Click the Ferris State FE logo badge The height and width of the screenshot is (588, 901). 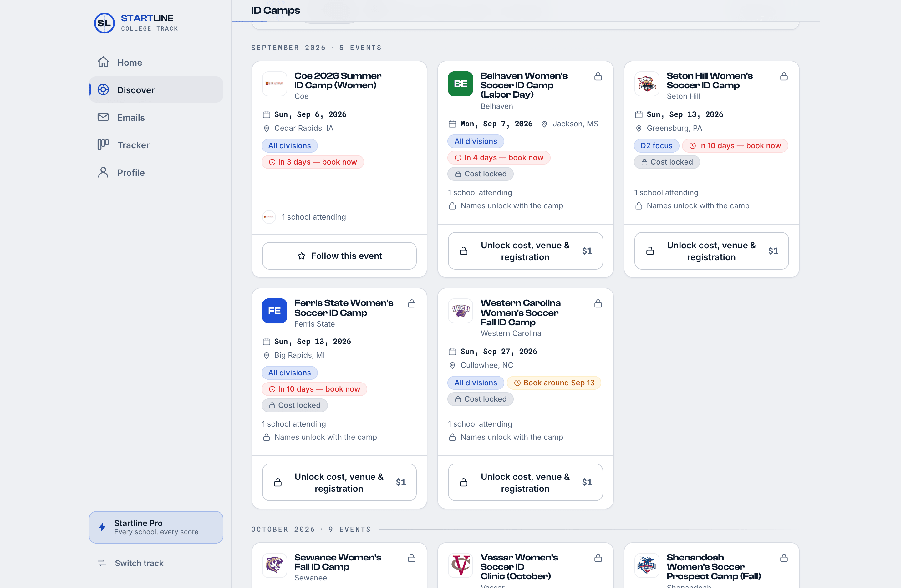(274, 311)
